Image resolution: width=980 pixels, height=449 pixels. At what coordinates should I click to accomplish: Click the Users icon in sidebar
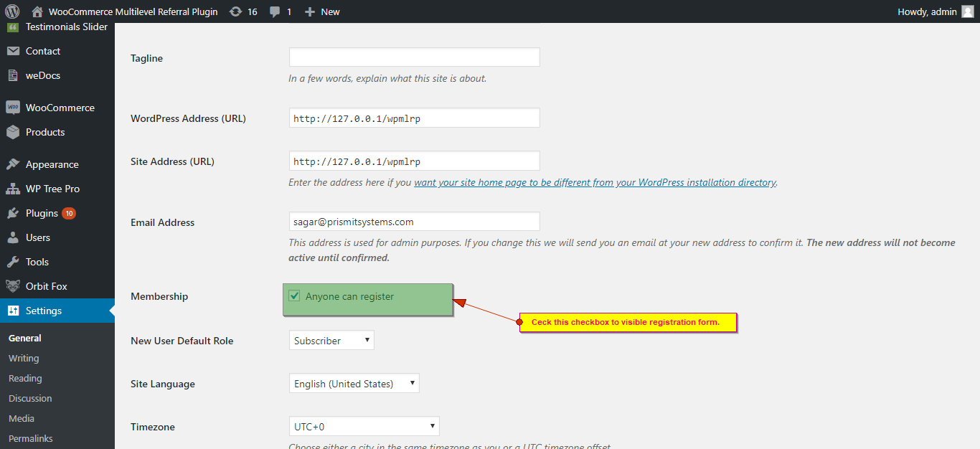pos(13,237)
